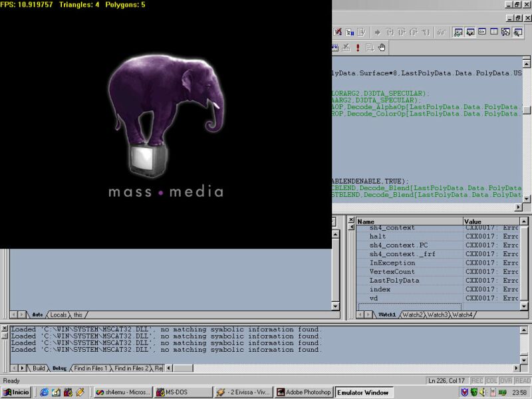Click the Inicio start button

coord(15,392)
